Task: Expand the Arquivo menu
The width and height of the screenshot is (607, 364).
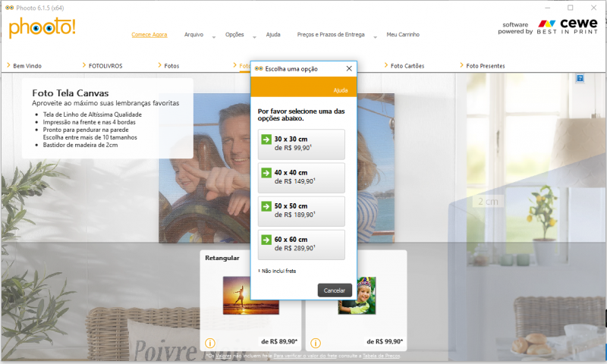Action: pyautogui.click(x=193, y=35)
